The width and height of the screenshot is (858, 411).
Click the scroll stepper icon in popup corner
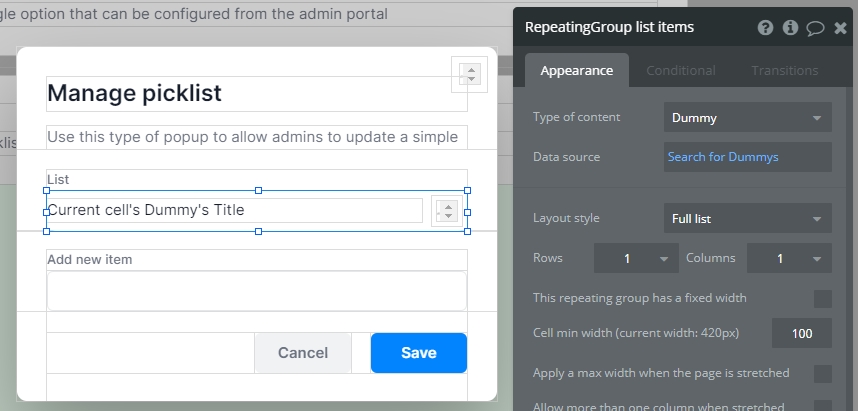[470, 74]
